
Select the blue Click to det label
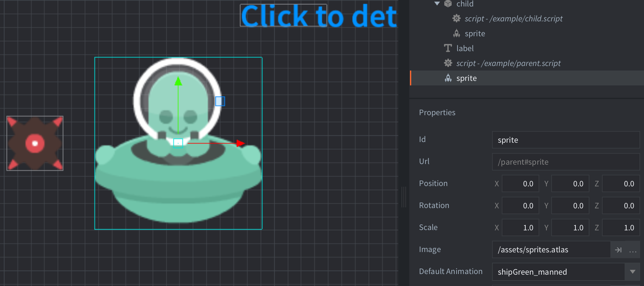[x=319, y=16]
